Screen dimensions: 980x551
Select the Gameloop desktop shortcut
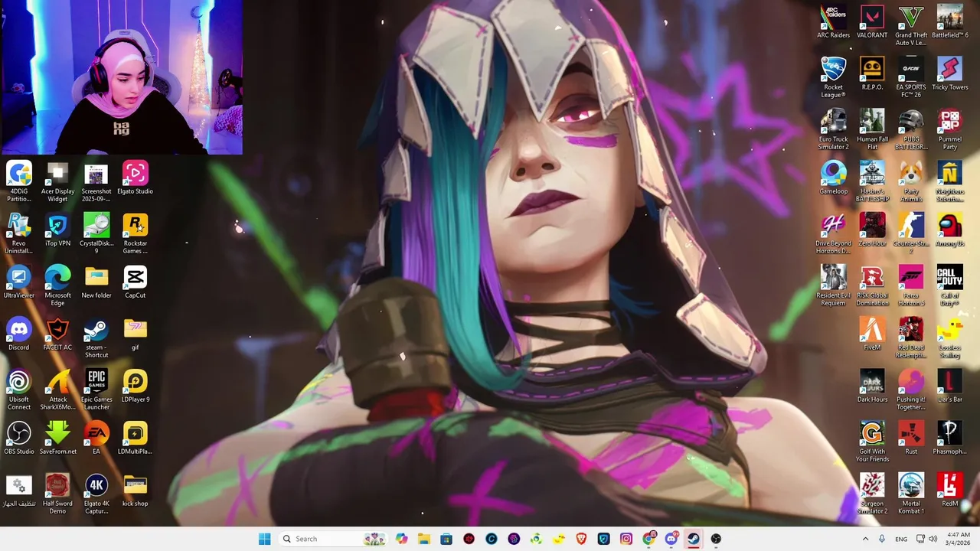coord(833,178)
